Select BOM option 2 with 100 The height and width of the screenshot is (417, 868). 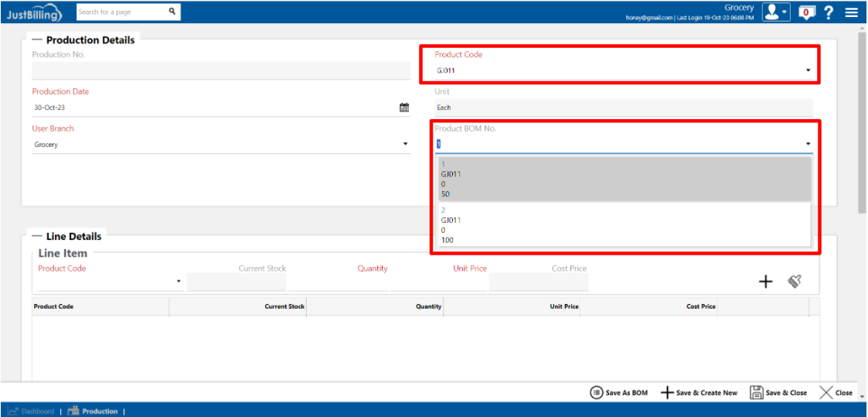pyautogui.click(x=623, y=225)
